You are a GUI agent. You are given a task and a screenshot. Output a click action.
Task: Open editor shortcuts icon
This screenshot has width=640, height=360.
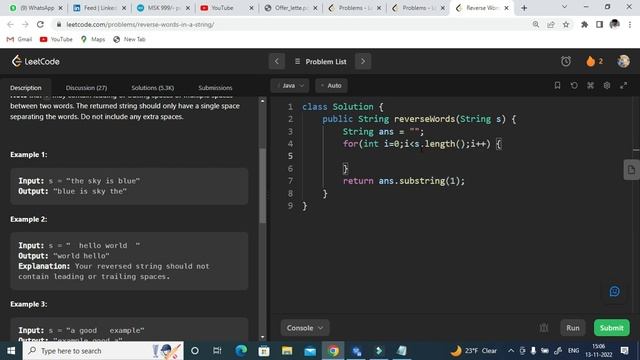click(x=590, y=85)
